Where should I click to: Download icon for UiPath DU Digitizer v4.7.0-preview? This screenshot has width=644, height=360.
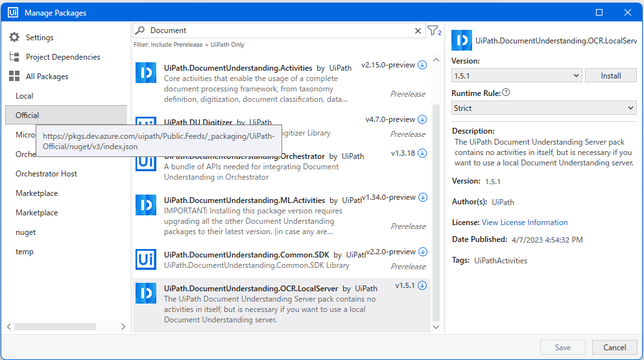[x=422, y=119]
